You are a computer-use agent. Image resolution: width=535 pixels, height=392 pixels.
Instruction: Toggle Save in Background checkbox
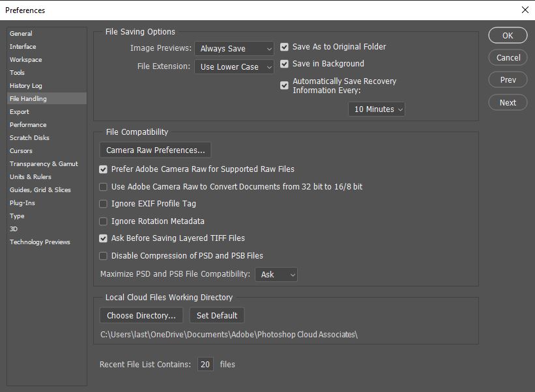click(284, 64)
